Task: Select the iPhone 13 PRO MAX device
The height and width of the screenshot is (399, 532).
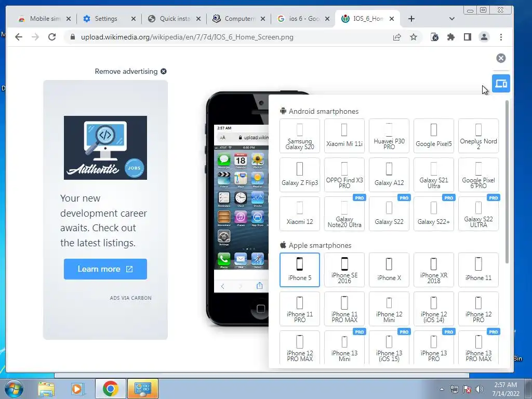Action: click(478, 348)
